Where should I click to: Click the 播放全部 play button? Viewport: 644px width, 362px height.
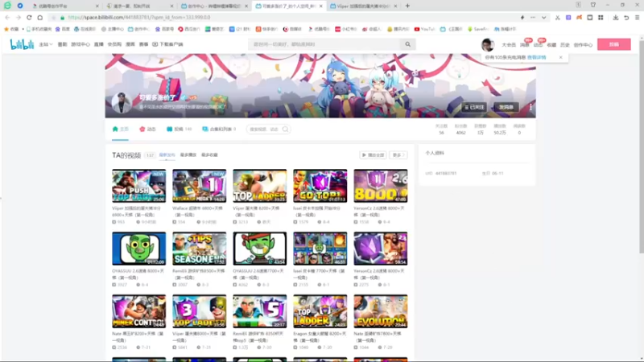coord(373,155)
